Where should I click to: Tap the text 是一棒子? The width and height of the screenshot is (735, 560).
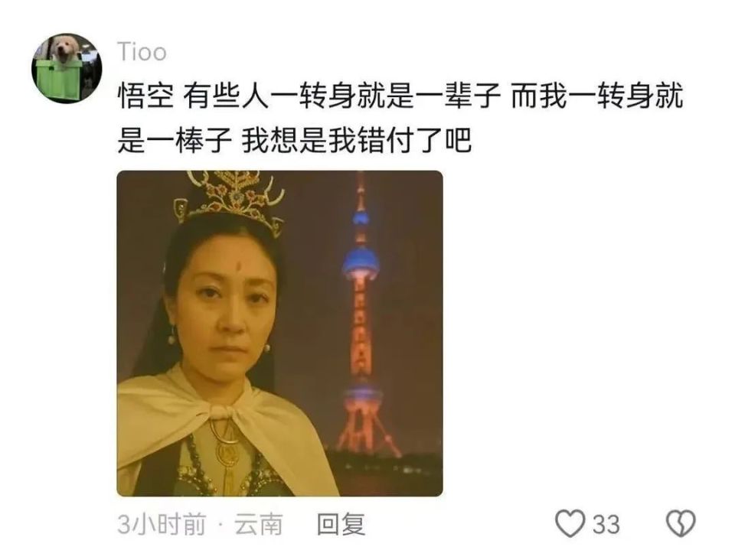point(175,140)
